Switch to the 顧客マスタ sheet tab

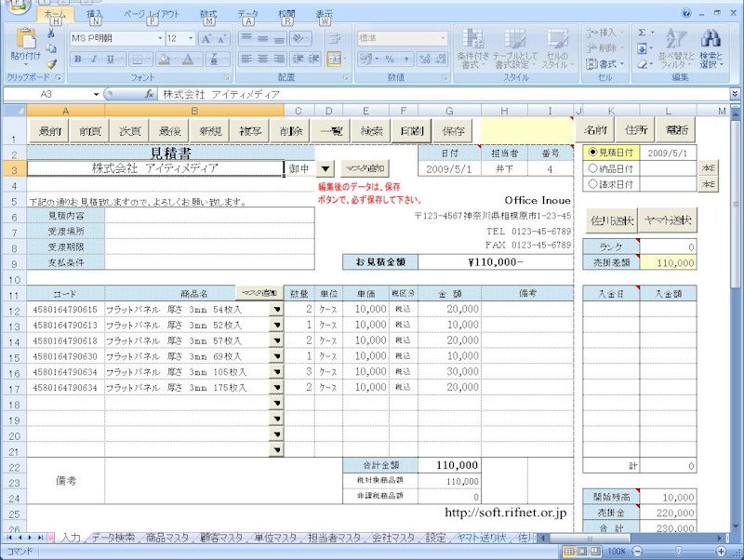(x=221, y=538)
